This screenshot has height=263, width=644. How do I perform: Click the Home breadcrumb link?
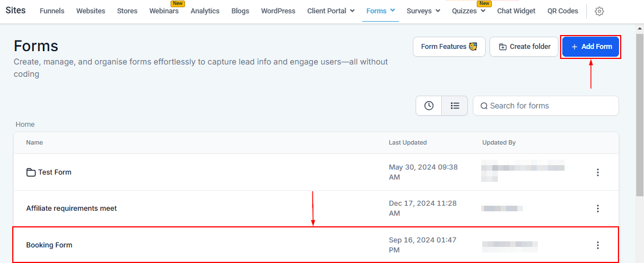(x=25, y=125)
